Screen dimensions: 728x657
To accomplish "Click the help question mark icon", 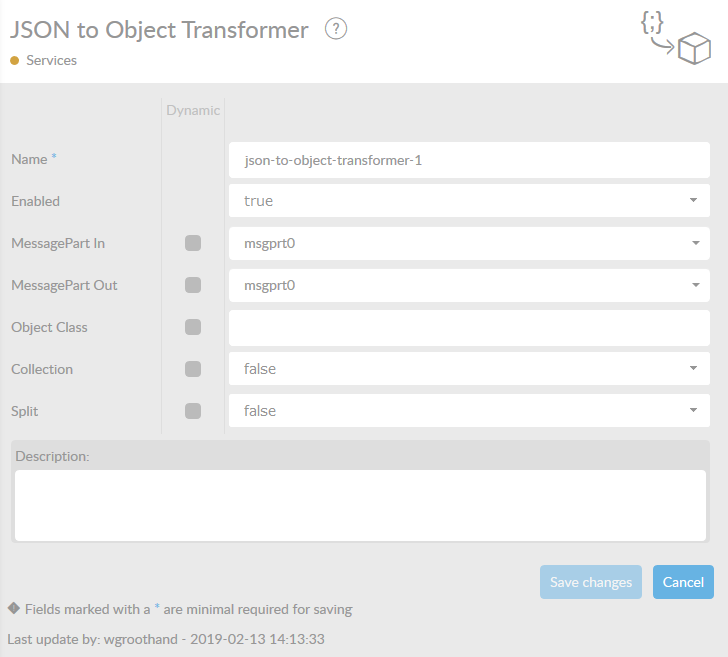I will (x=336, y=29).
